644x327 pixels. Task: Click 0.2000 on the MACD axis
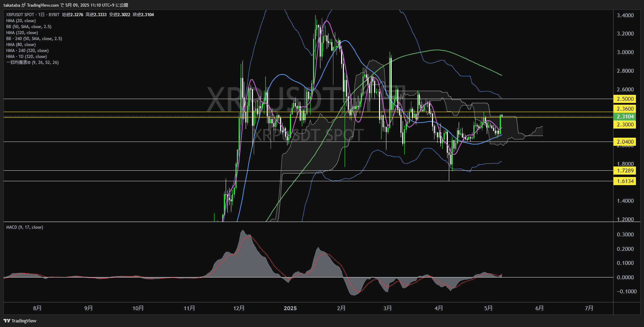click(x=625, y=249)
